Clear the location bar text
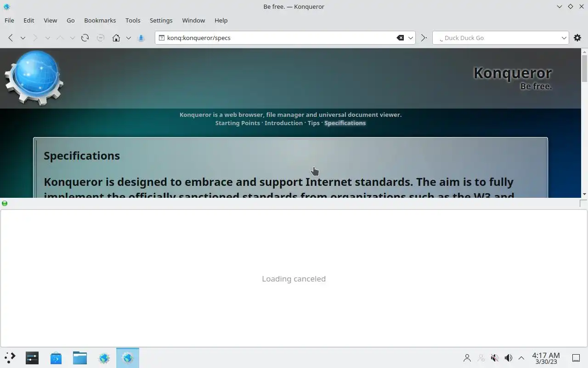This screenshot has width=588, height=368. [x=400, y=38]
